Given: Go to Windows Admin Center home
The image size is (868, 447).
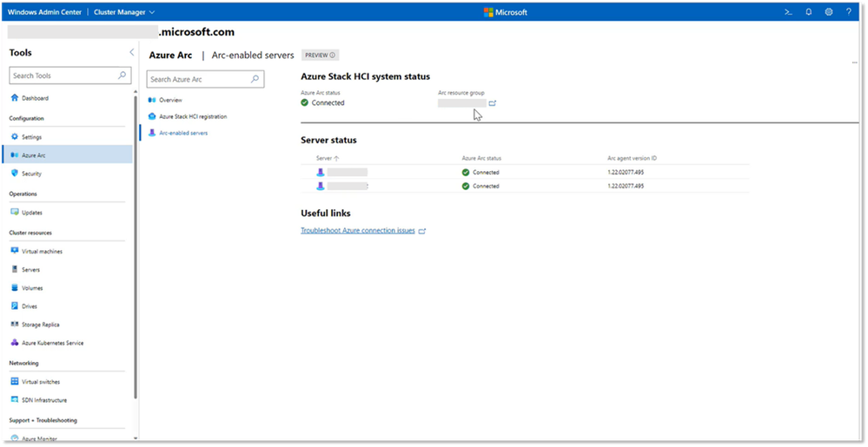Looking at the screenshot, I should 44,11.
